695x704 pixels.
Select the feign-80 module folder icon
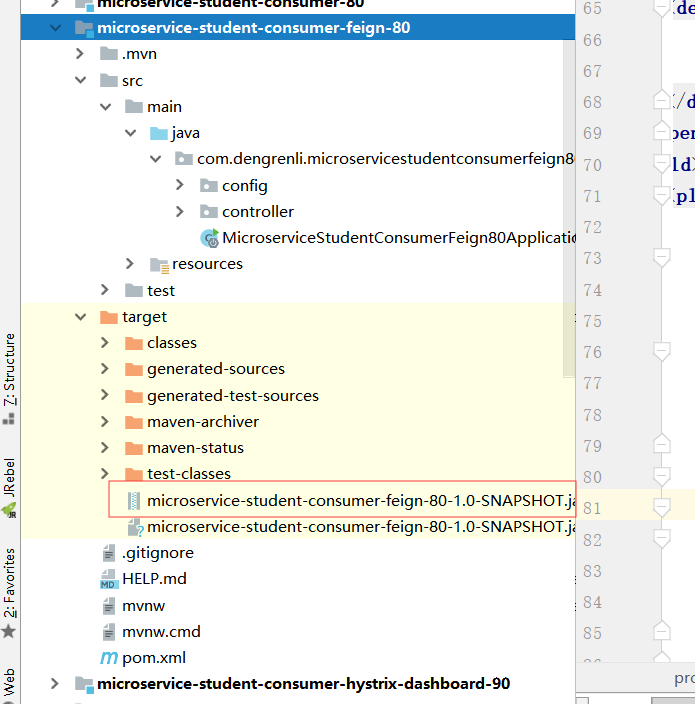[84, 28]
